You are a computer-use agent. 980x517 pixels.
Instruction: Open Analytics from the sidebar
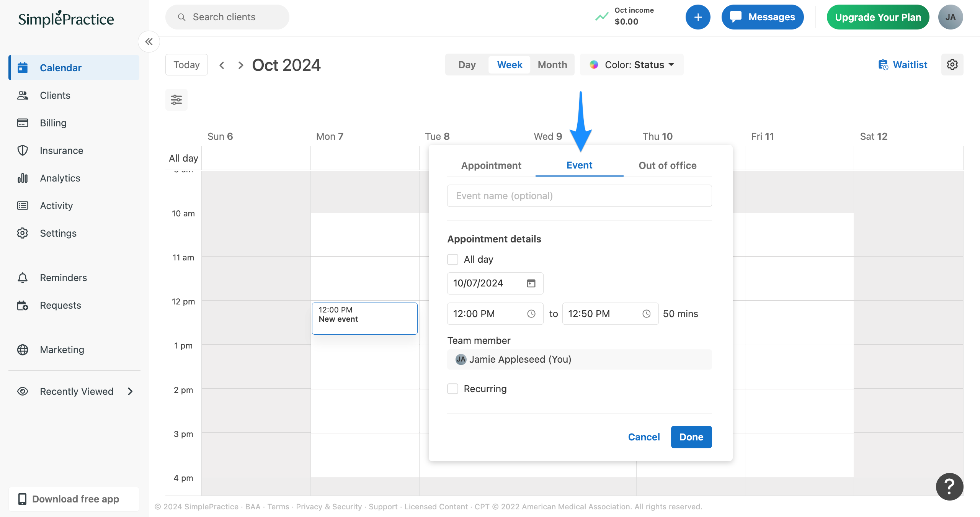point(60,178)
